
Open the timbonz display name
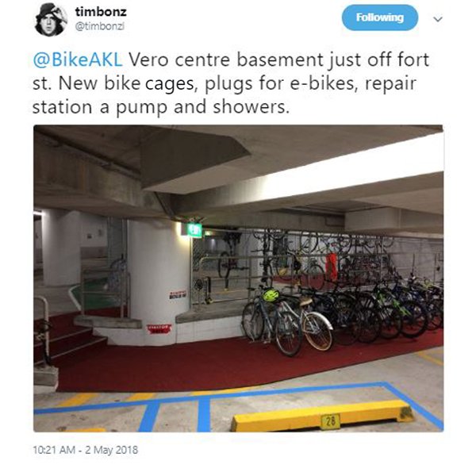(101, 12)
